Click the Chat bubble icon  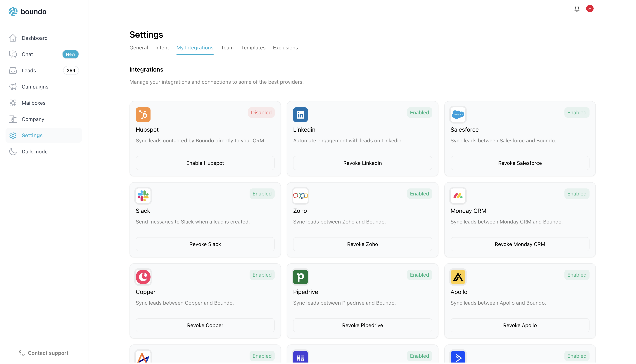[13, 54]
